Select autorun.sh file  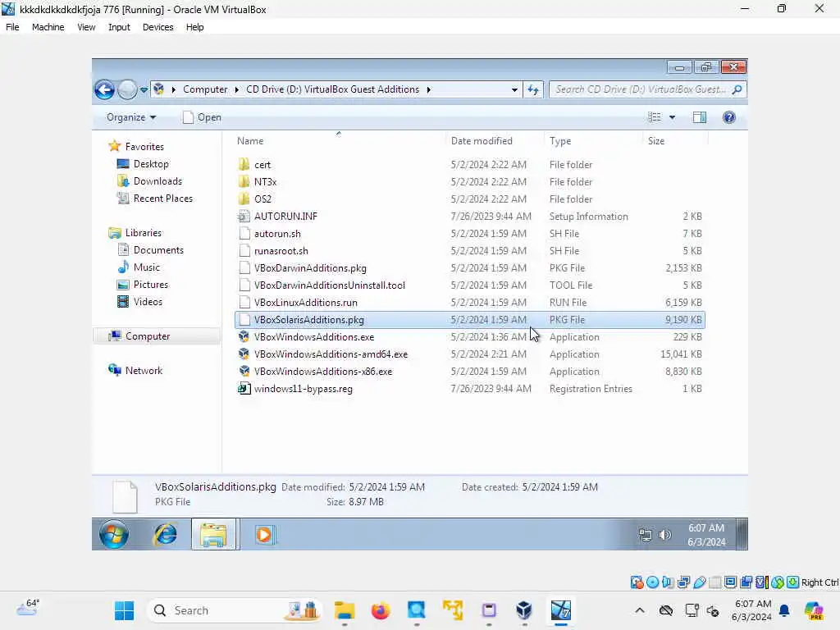277,234
